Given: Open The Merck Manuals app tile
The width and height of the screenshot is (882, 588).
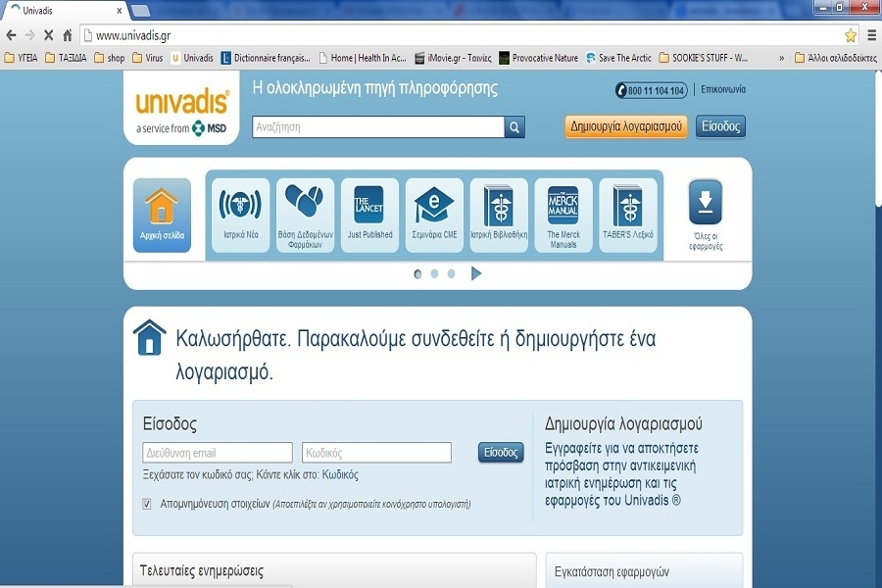Looking at the screenshot, I should (x=563, y=215).
